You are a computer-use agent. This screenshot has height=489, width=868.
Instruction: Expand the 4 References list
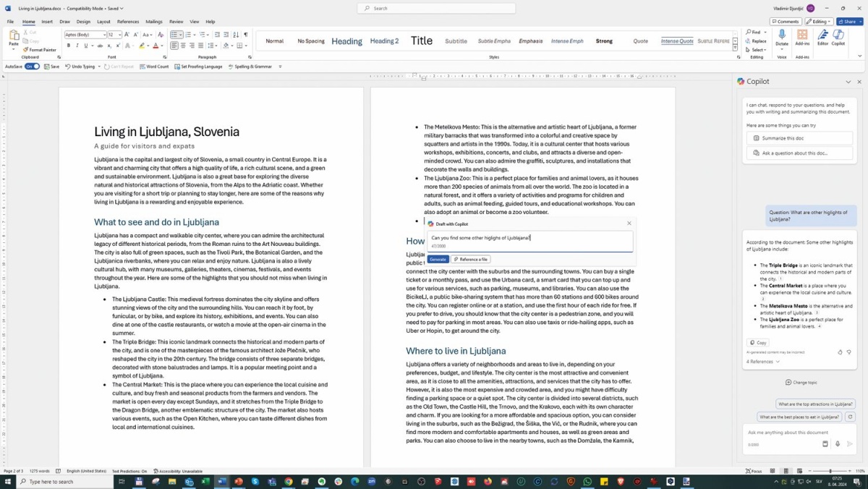[762, 362]
